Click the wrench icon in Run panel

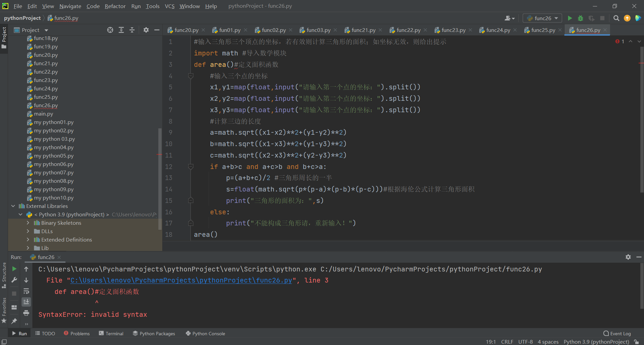point(14,280)
